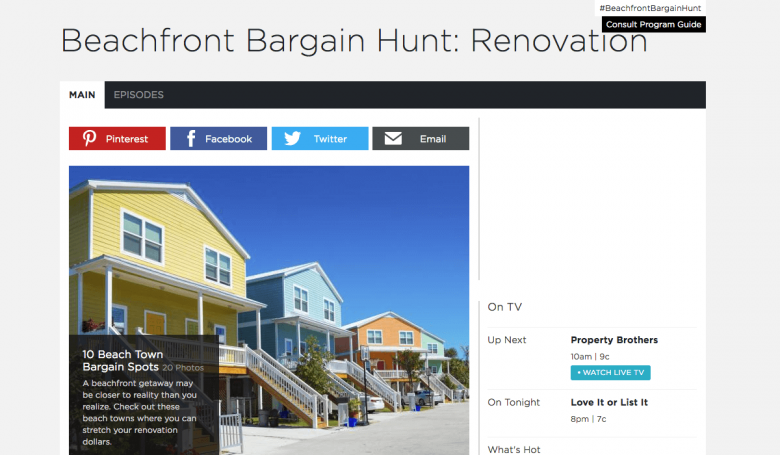Share via Facebook button label

pos(228,139)
